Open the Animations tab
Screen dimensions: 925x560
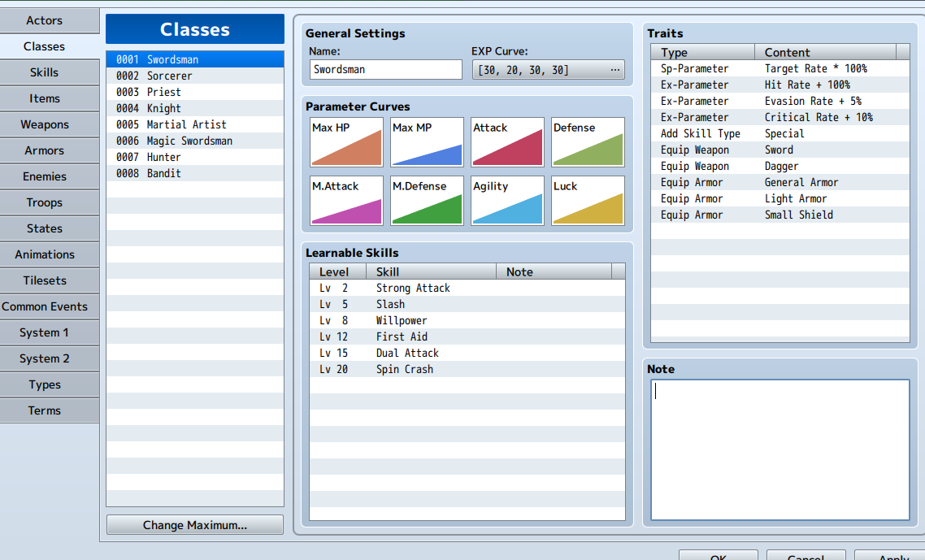[50, 254]
